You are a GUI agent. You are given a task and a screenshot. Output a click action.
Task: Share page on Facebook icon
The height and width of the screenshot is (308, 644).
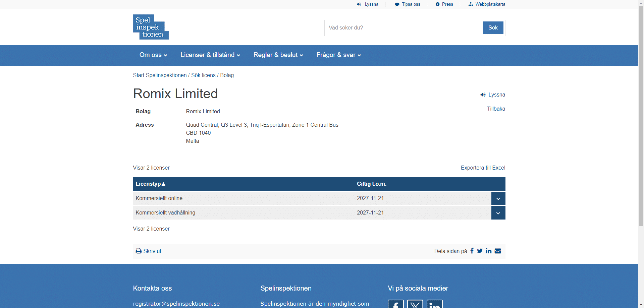[472, 251]
